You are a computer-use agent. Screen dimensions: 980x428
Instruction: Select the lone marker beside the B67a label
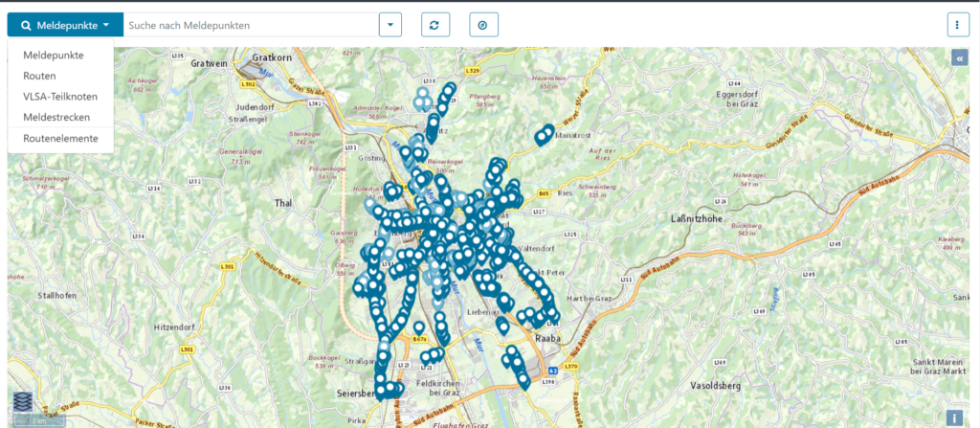(x=419, y=327)
